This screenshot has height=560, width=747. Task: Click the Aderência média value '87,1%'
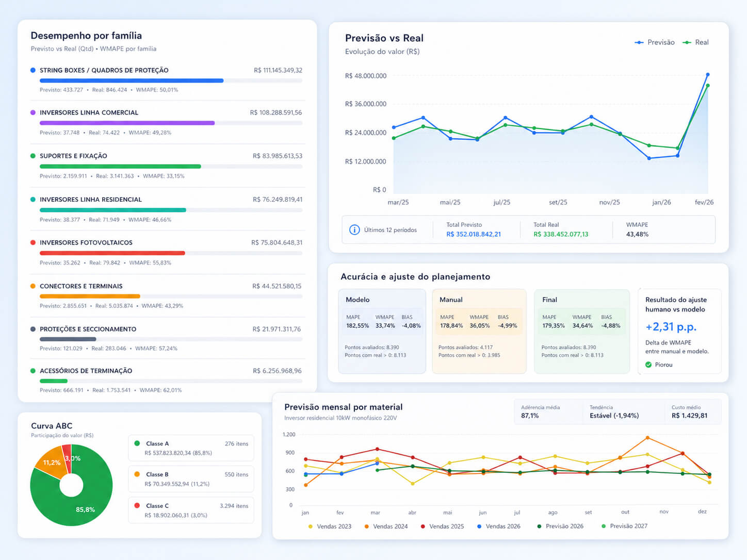pos(530,416)
